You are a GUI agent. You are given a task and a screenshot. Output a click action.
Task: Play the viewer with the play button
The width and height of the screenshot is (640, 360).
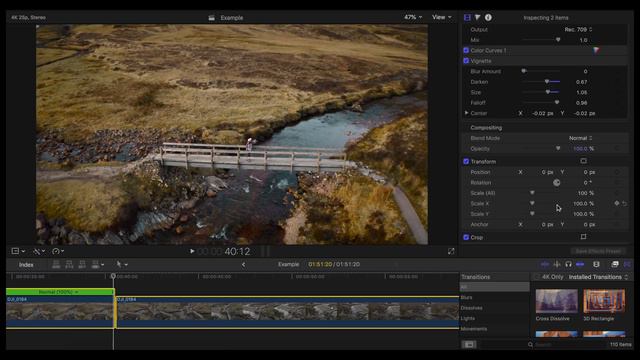coord(192,251)
